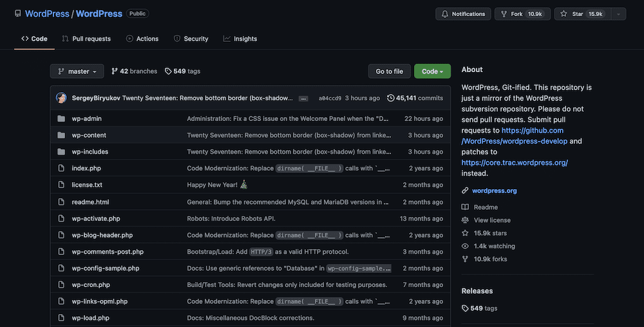Open the wordpress-develop GitHub link in About
The width and height of the screenshot is (644, 327).
(514, 136)
